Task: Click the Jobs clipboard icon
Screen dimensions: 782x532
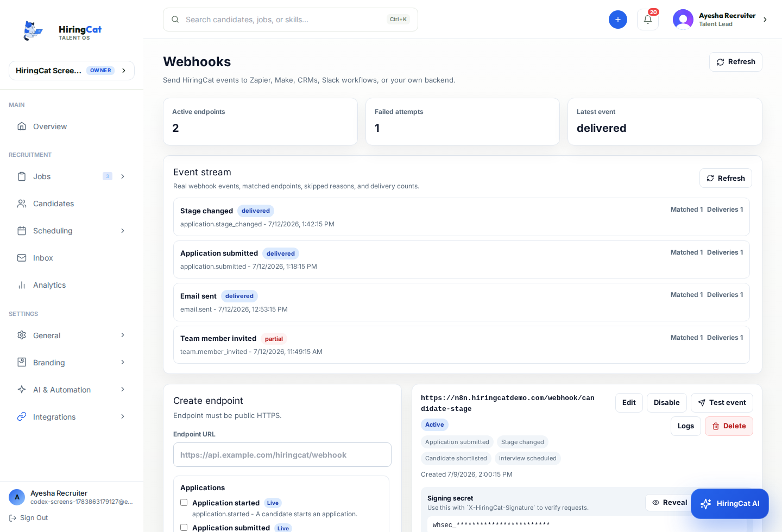Action: click(22, 176)
